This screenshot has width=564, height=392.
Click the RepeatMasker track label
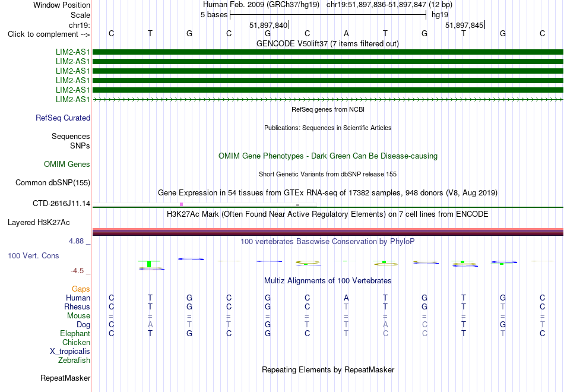[65, 378]
